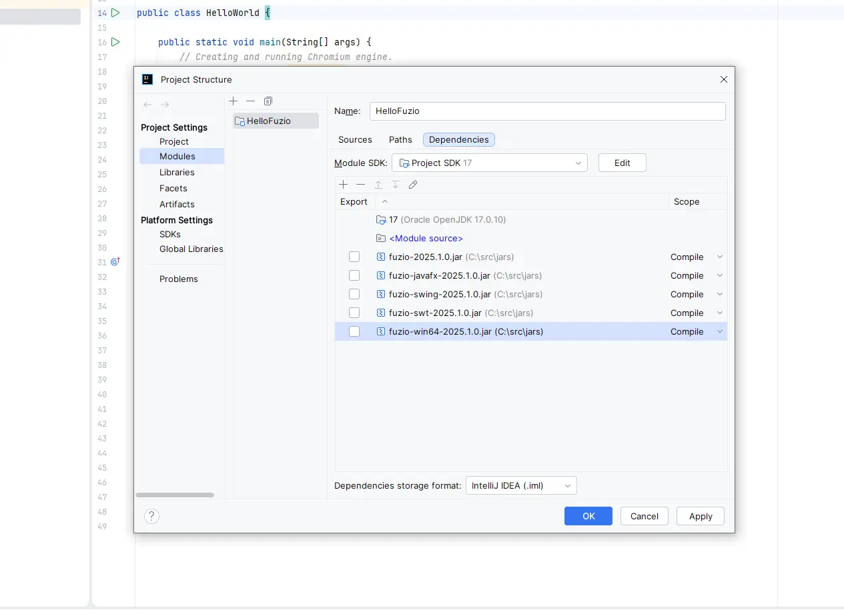Open Global Libraries in Platform Settings
The width and height of the screenshot is (844, 616).
pos(191,249)
